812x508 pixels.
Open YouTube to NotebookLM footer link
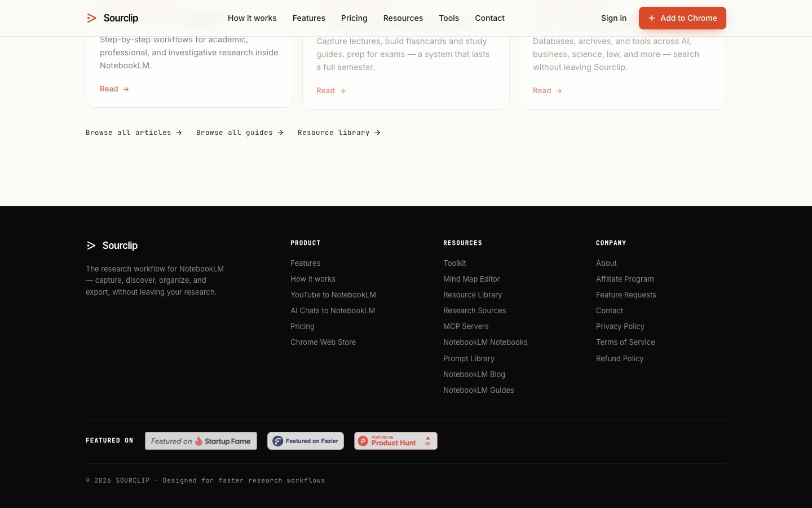click(333, 295)
